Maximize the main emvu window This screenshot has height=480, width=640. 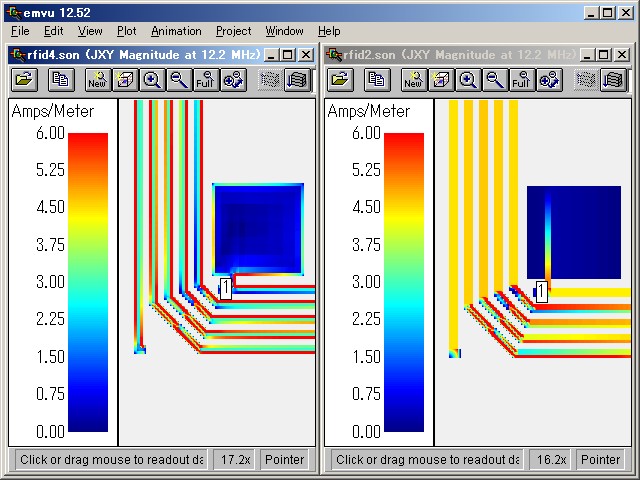coord(608,13)
